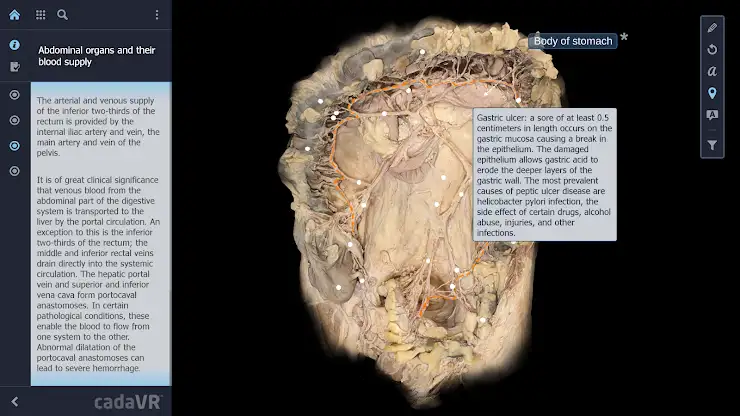This screenshot has height=416, width=740.
Task: Select fourth circle step in sidebar
Action: 15,171
